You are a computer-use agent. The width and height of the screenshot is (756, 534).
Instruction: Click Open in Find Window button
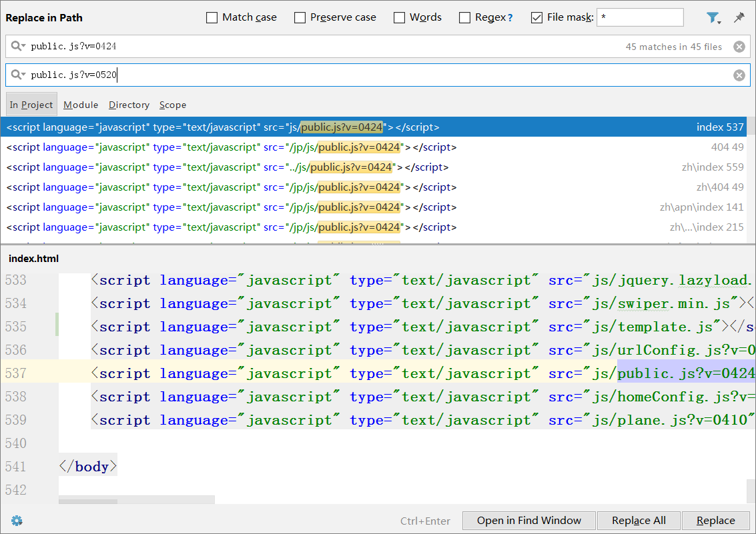pos(528,521)
